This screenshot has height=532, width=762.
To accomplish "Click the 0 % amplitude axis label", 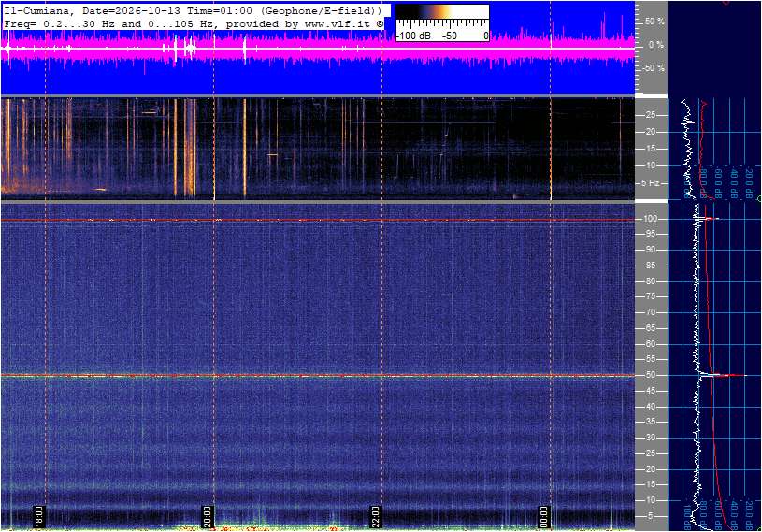I will click(656, 45).
